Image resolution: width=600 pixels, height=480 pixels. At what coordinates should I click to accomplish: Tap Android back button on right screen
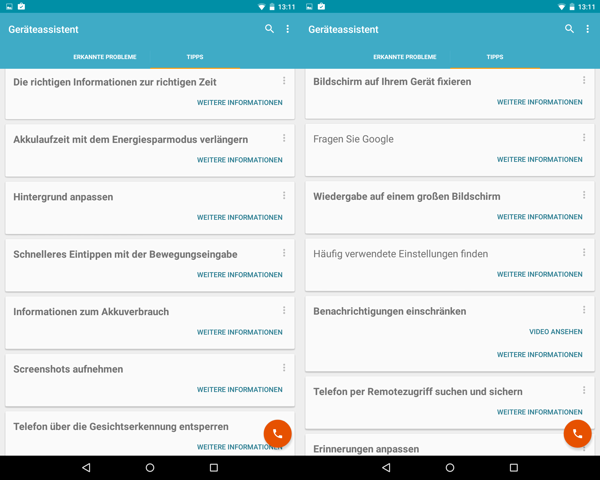coord(386,467)
